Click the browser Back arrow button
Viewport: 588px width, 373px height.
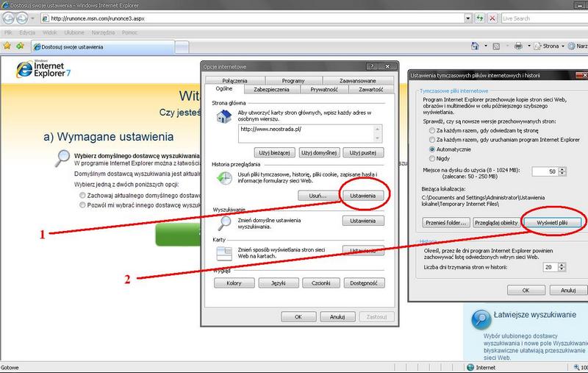(x=10, y=18)
